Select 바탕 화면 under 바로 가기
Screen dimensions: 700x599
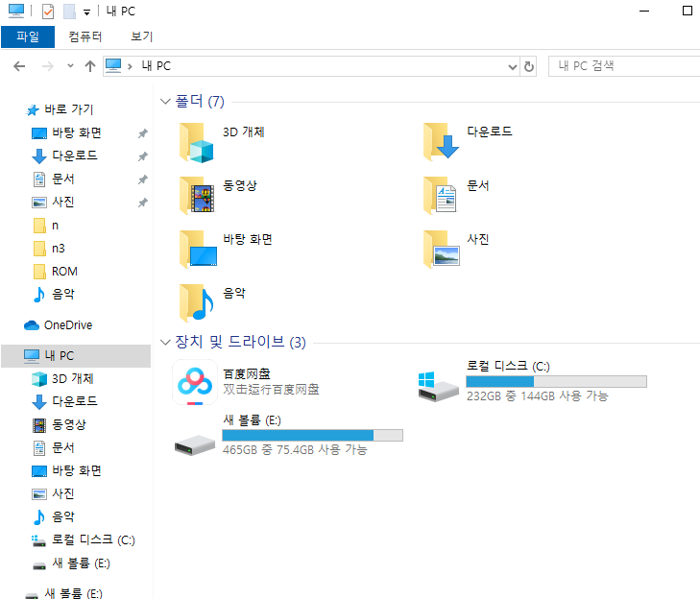[x=77, y=132]
